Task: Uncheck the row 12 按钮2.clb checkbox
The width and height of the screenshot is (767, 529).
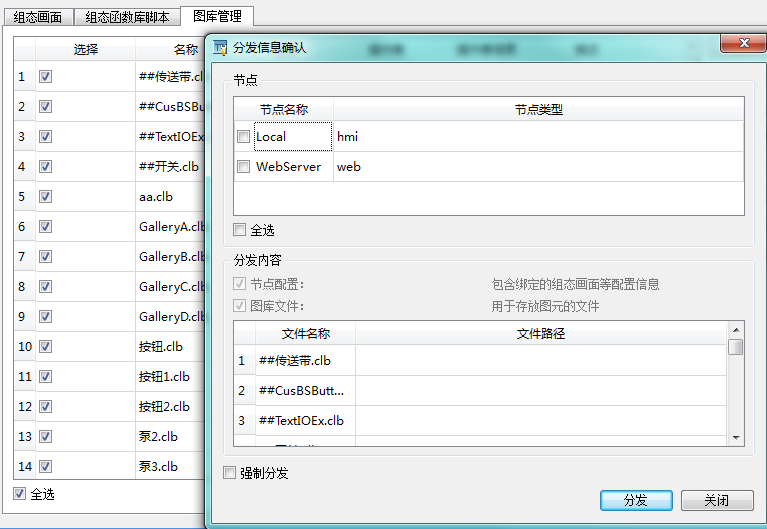Action: (x=45, y=407)
